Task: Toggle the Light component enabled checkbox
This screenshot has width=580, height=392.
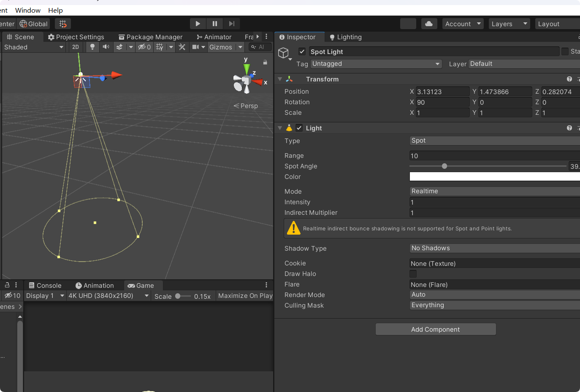Action: (x=299, y=128)
